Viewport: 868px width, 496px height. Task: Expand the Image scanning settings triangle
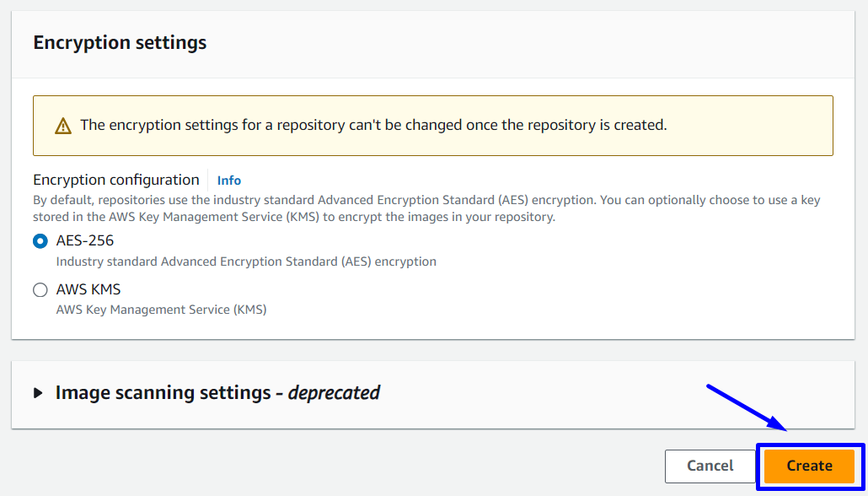click(38, 393)
